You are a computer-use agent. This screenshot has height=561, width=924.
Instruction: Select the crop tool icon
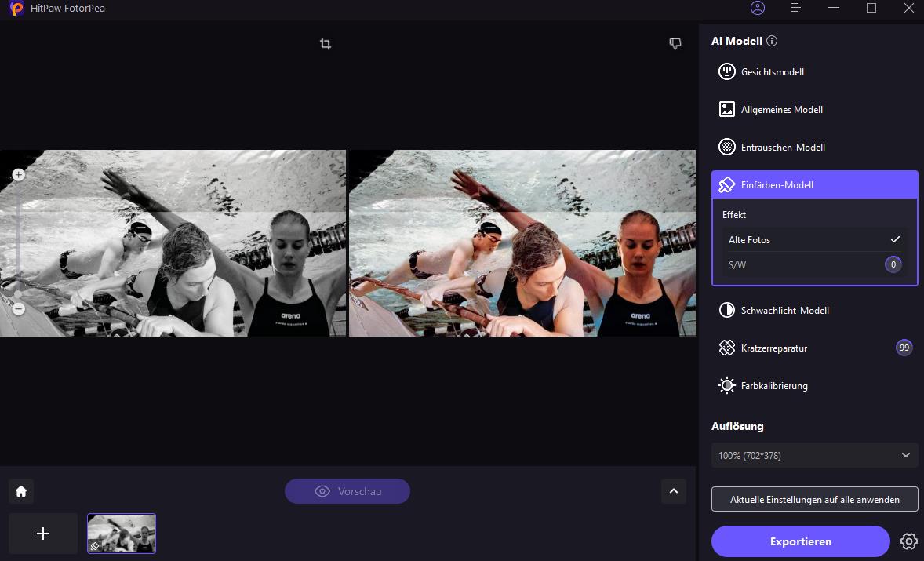326,44
